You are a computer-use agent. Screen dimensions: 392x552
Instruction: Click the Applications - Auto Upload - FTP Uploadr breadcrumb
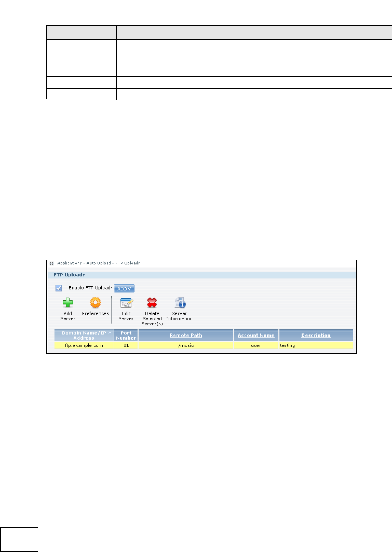coord(98,263)
